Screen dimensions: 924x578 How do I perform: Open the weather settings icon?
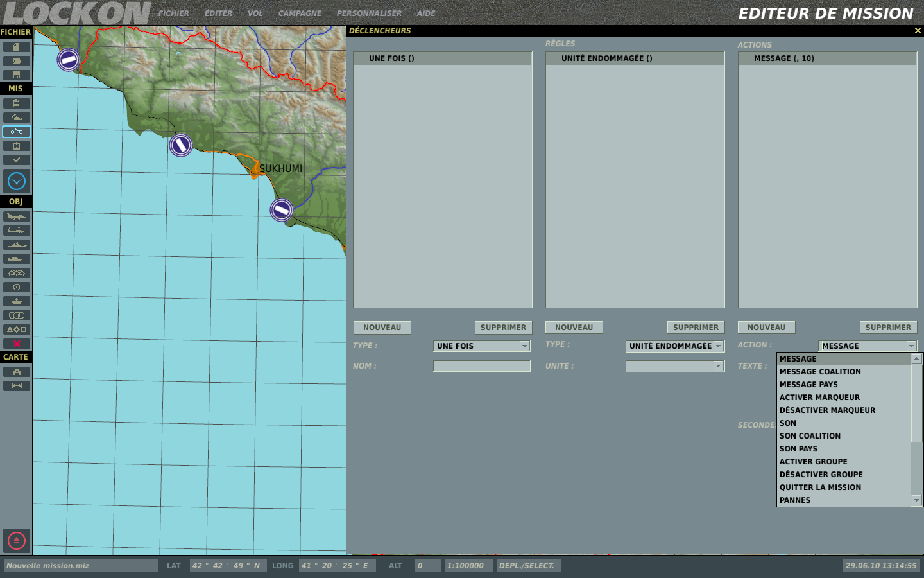[x=17, y=118]
